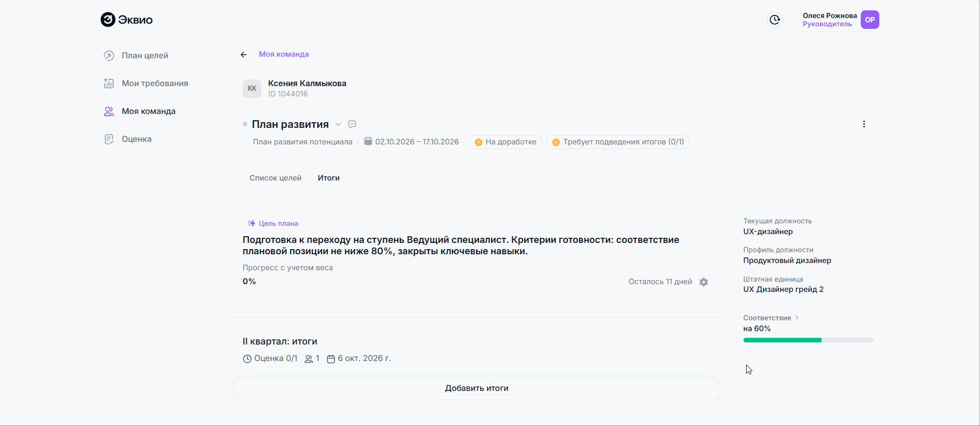Expand the План развития dropdown chevron

tap(338, 124)
